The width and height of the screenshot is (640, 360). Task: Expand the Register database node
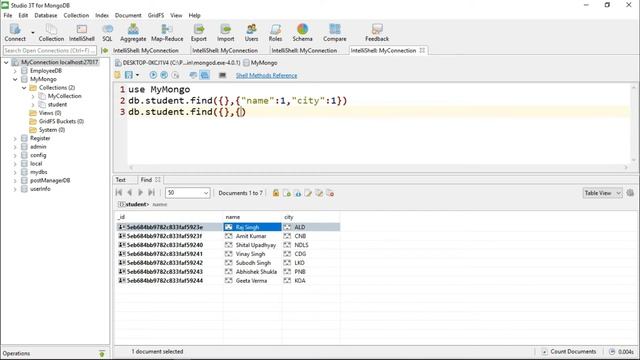pyautogui.click(x=15, y=138)
